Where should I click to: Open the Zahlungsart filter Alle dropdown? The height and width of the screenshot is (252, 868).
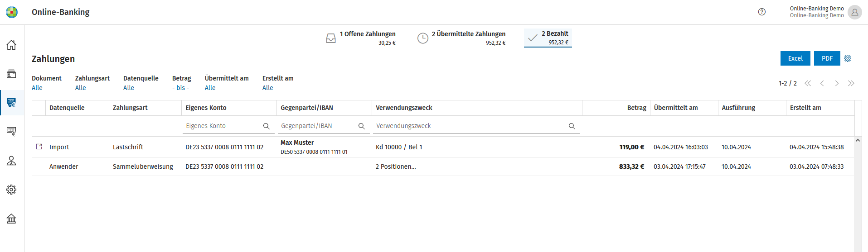pos(81,88)
